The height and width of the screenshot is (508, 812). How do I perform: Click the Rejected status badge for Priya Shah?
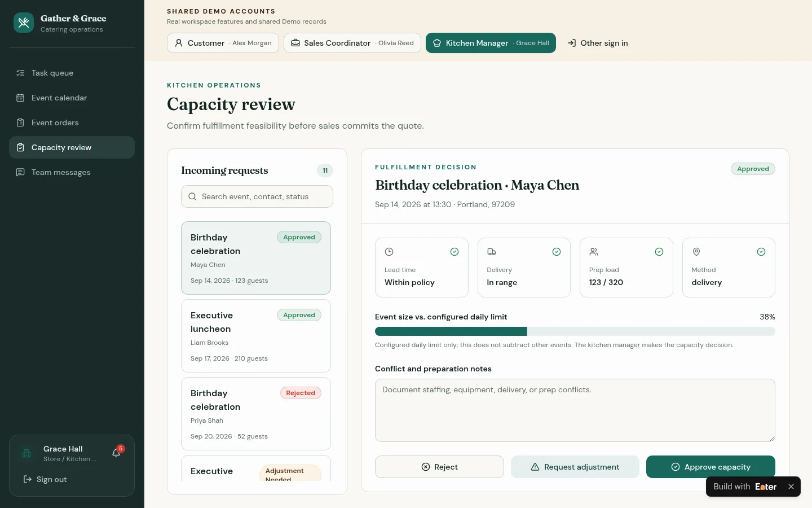pyautogui.click(x=301, y=393)
